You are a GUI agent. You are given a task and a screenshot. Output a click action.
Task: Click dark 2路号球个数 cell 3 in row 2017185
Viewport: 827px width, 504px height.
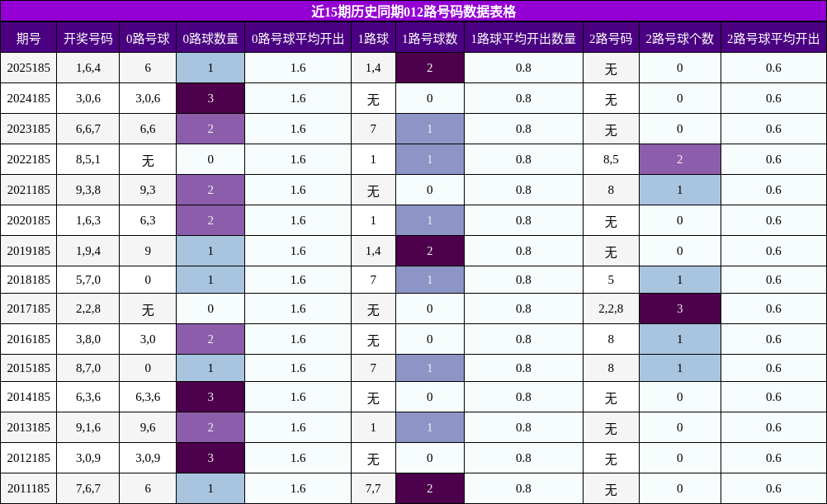[x=680, y=309]
